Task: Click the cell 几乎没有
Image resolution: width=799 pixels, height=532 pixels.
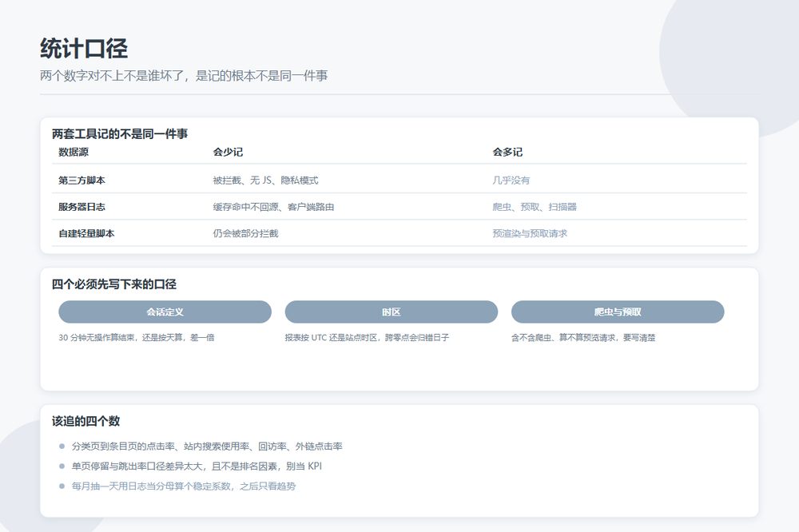Action: coord(511,181)
